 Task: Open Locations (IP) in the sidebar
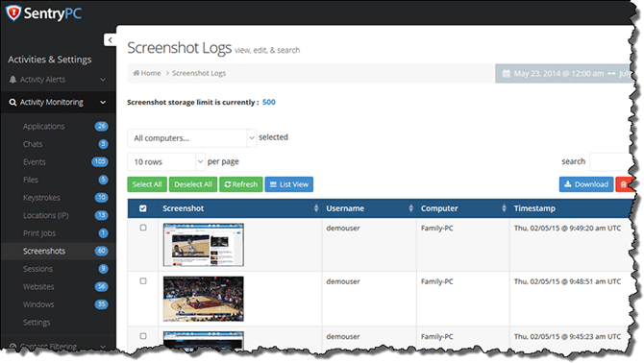point(45,215)
